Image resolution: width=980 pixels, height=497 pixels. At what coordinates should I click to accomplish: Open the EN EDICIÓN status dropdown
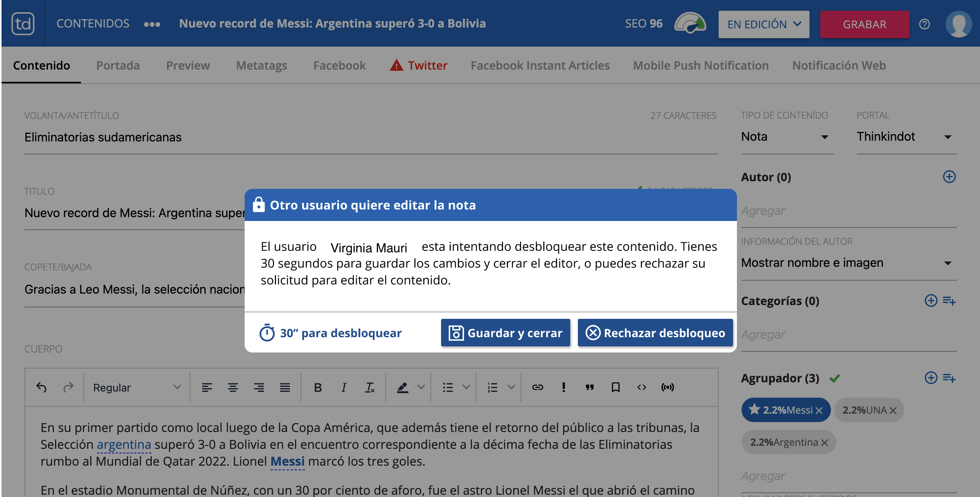pos(763,24)
